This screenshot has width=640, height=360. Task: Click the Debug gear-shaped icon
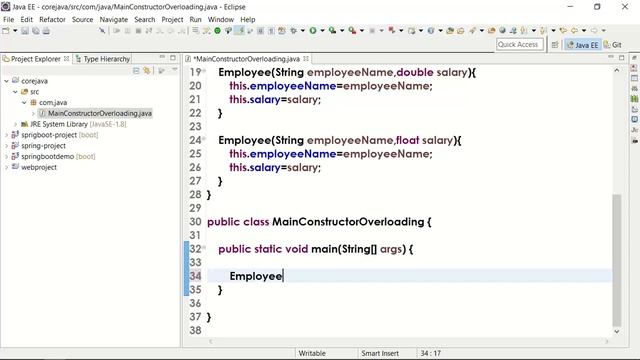[293, 31]
